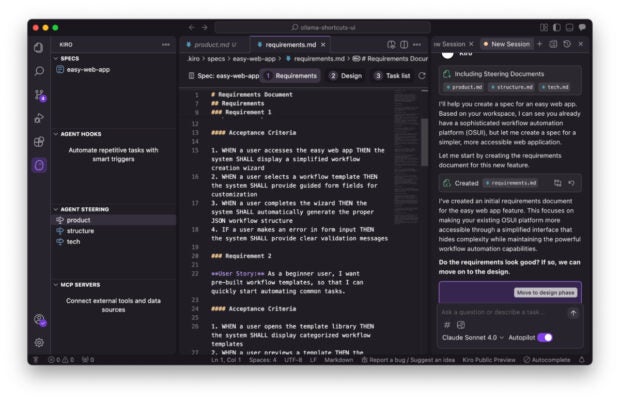Image resolution: width=620 pixels, height=401 pixels.
Task: Open the Claude Sonnet 4.0 model dropdown
Action: tap(473, 338)
